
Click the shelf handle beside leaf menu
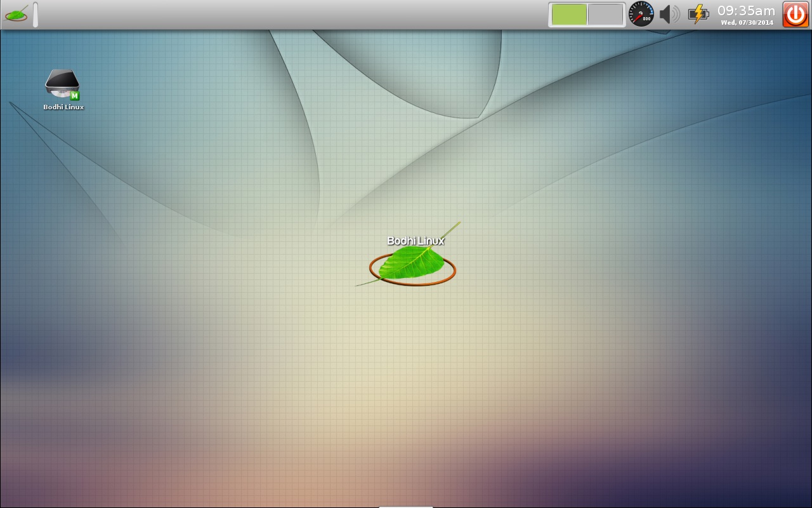click(36, 15)
